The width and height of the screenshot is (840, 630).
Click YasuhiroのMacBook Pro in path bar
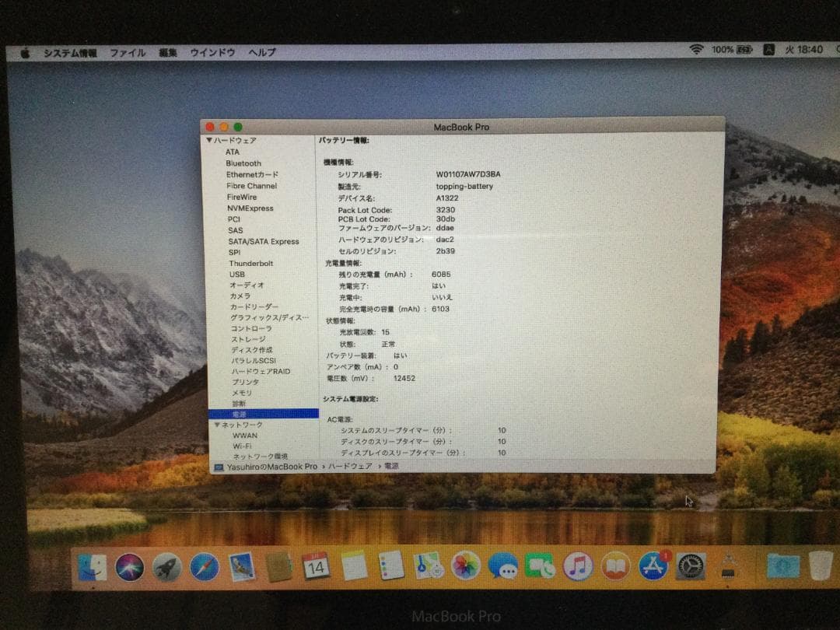(x=271, y=467)
